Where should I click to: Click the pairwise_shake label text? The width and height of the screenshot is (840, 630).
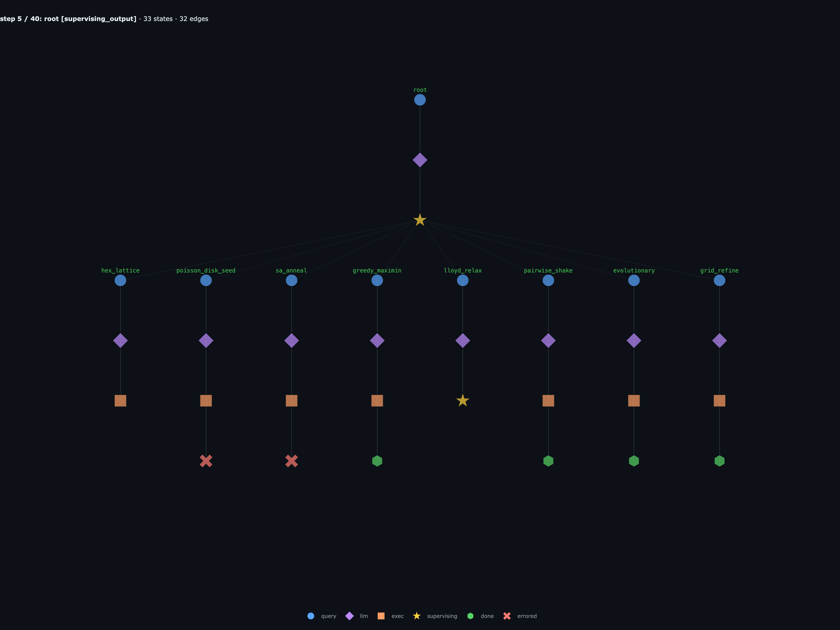tap(548, 270)
